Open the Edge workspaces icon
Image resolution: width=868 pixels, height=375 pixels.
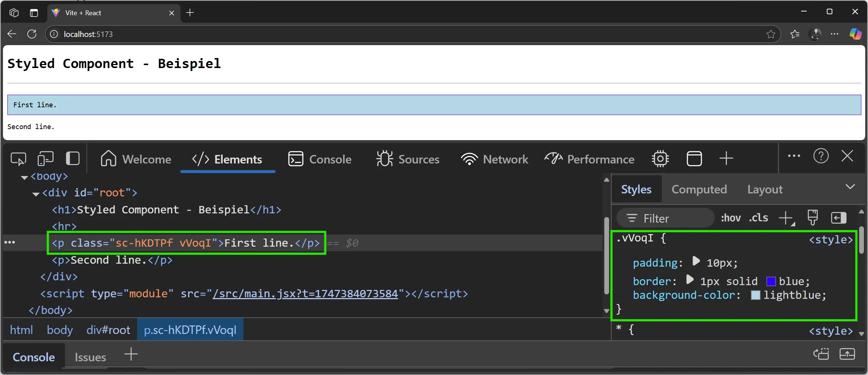coord(14,13)
